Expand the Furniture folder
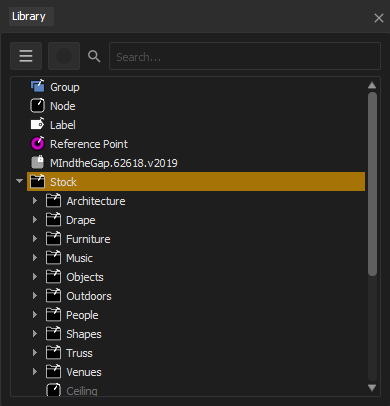 coord(35,239)
